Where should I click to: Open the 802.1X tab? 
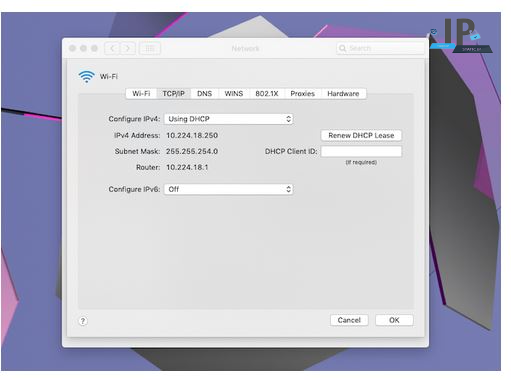[267, 94]
